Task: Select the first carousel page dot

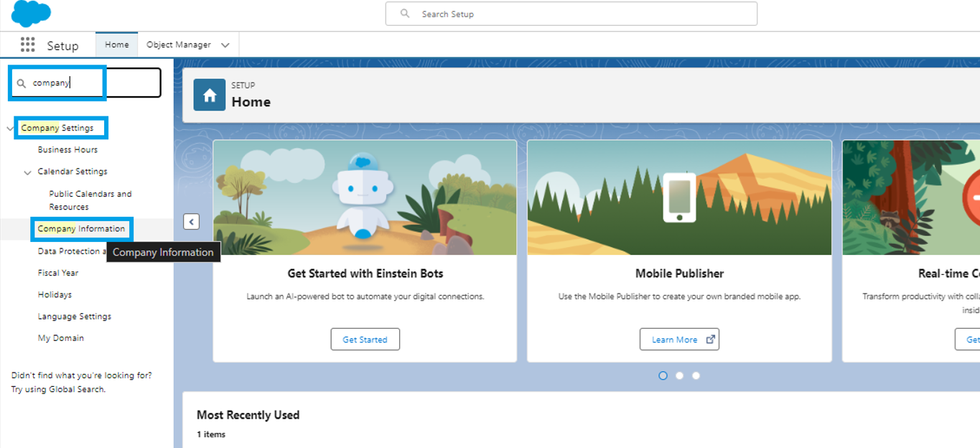Action: pyautogui.click(x=663, y=375)
